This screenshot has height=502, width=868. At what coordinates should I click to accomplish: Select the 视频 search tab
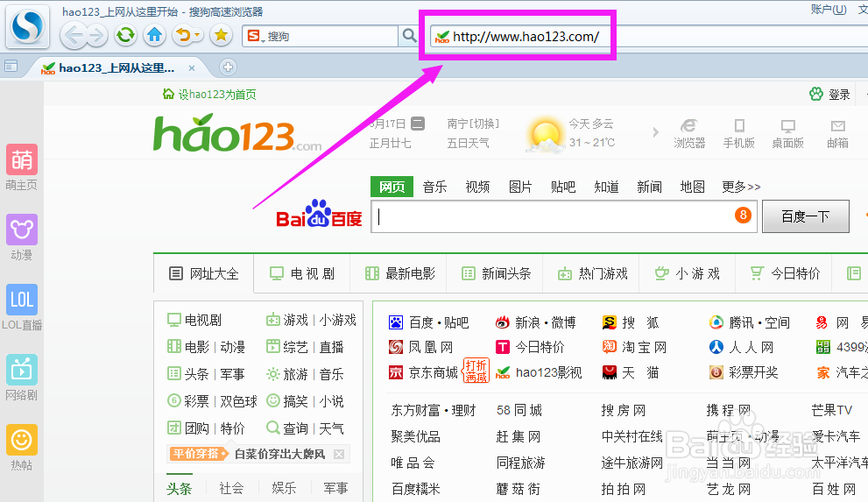pyautogui.click(x=477, y=187)
